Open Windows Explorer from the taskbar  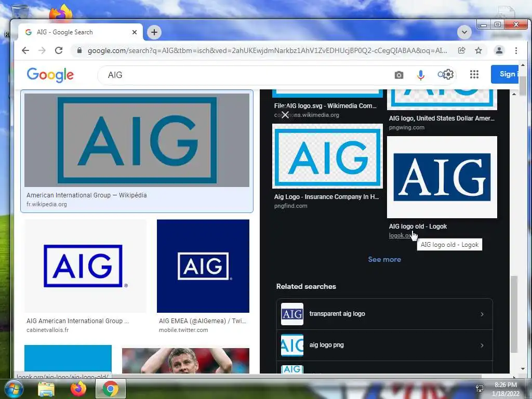(46, 389)
